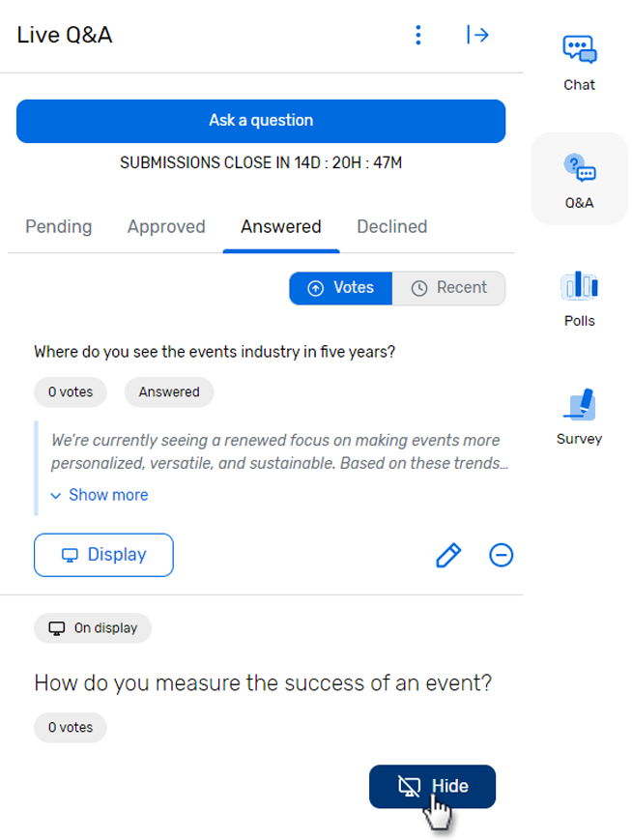This screenshot has width=632, height=840.
Task: Switch to the Approved tab
Action: [x=166, y=227]
